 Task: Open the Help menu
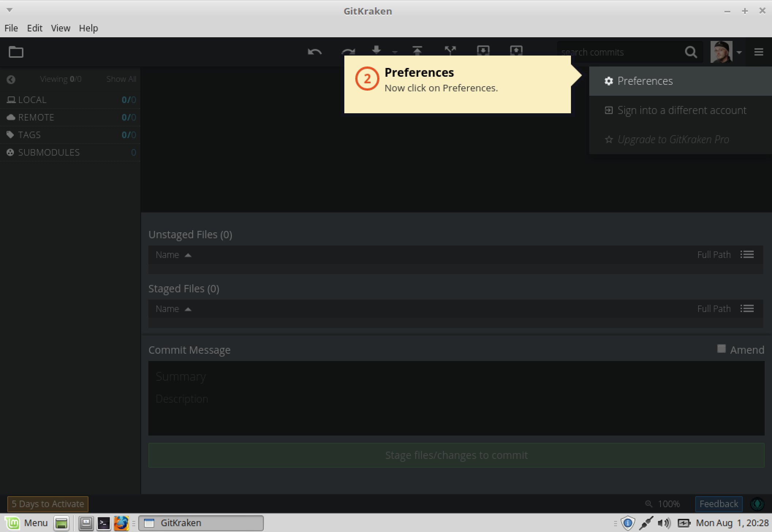point(88,28)
